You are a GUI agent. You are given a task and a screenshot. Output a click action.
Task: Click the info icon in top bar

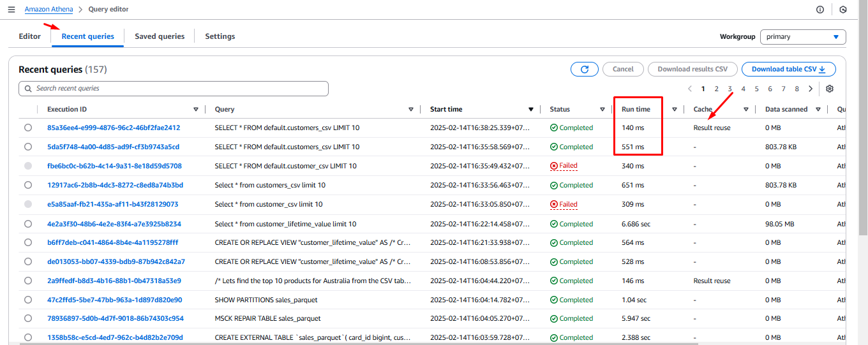coord(820,10)
